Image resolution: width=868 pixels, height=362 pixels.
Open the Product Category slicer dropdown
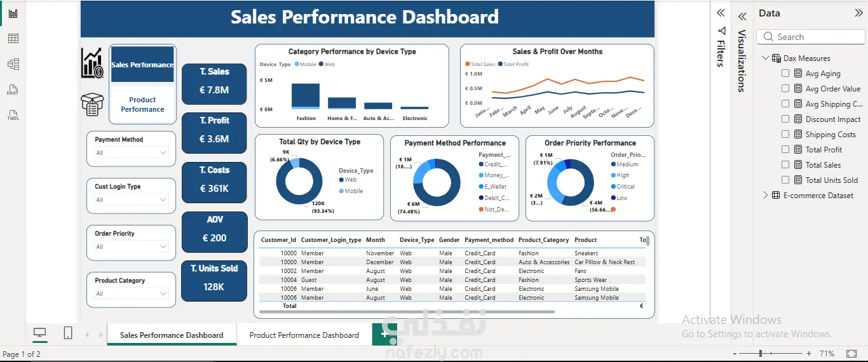pos(132,293)
